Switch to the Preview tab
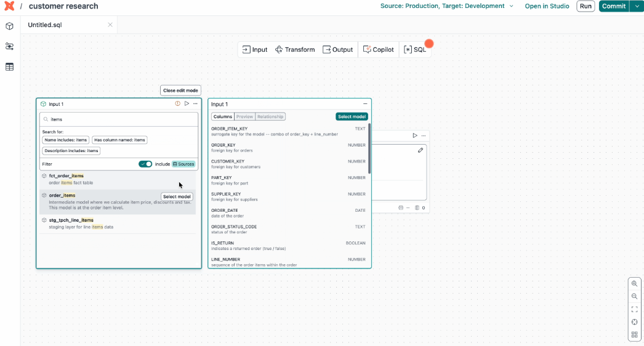The width and height of the screenshot is (644, 346). [244, 117]
